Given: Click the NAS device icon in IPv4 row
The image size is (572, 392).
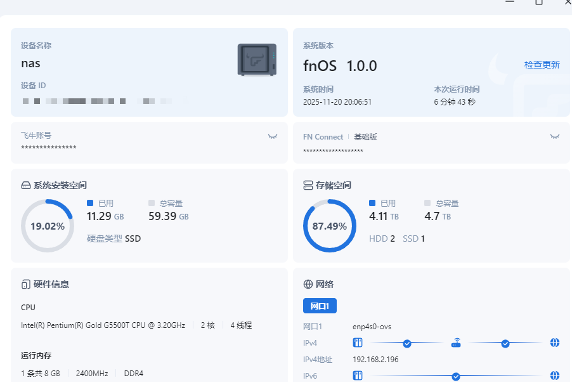Looking at the screenshot, I should pos(358,343).
